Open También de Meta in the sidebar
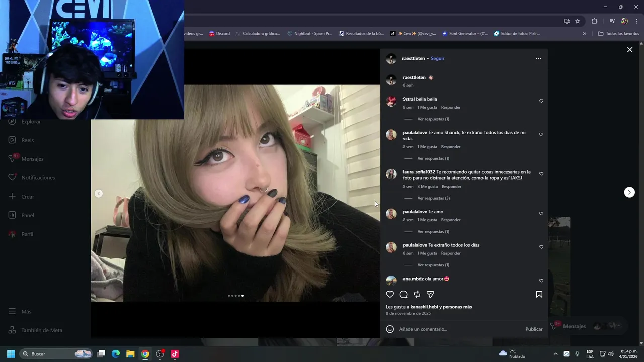The image size is (644, 362). click(35, 330)
